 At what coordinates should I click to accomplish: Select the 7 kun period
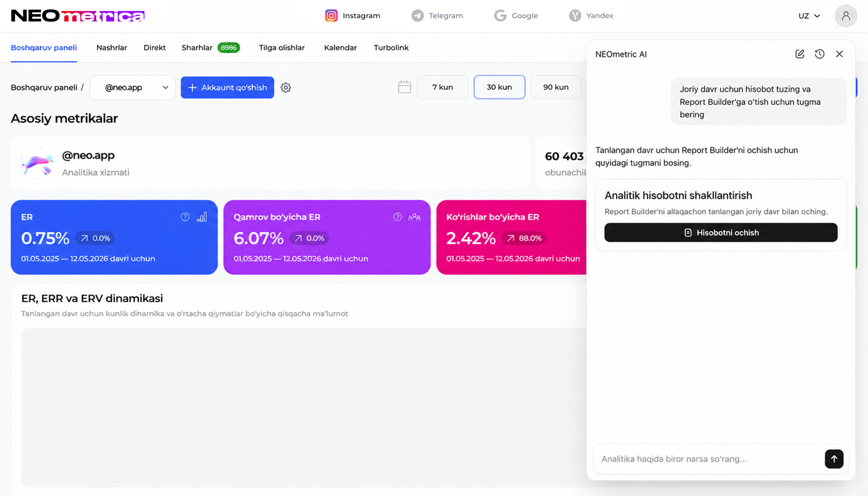click(x=443, y=87)
